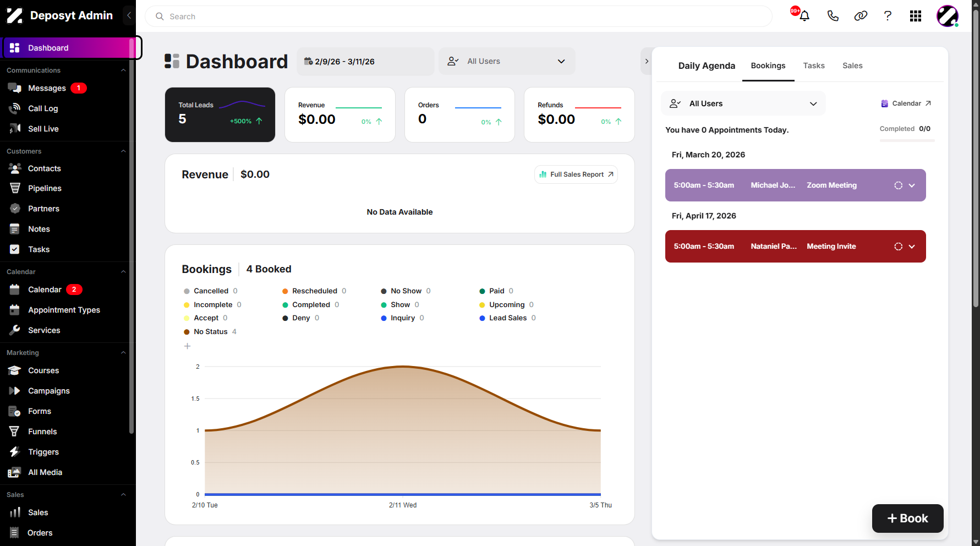Image resolution: width=980 pixels, height=546 pixels.
Task: Click the phone dialer icon
Action: tap(833, 16)
